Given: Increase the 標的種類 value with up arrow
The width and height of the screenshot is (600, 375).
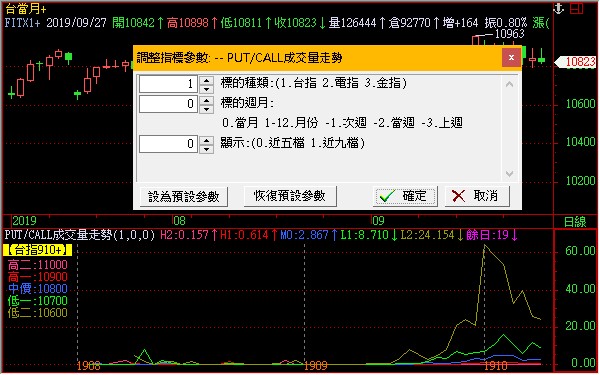Looking at the screenshot, I should point(207,80).
